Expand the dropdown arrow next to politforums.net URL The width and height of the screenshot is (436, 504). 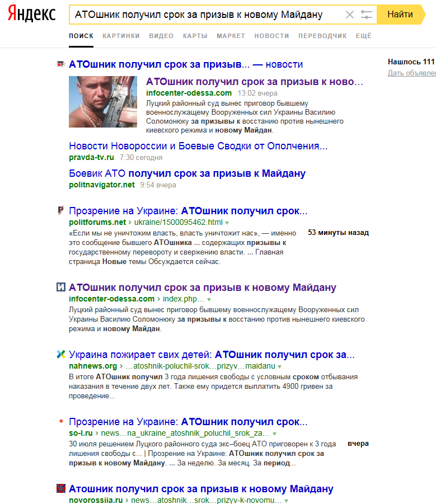coord(227,223)
